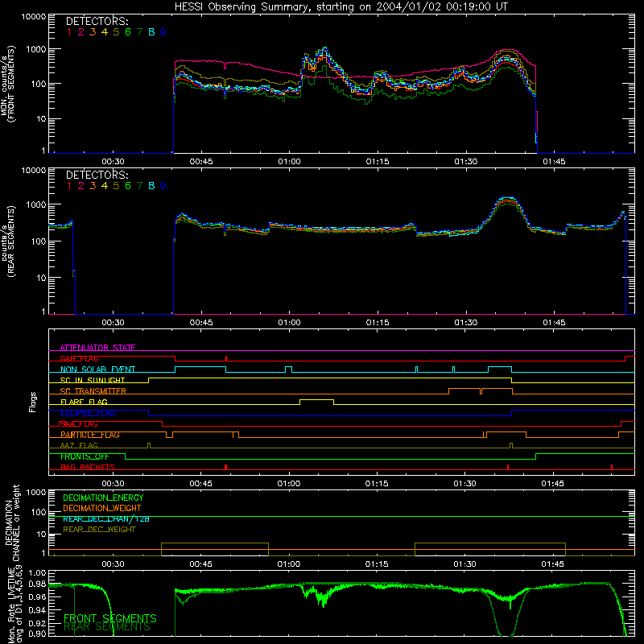The image size is (644, 644).
Task: Select cyan detector 8 in rear segments legend
Action: [x=151, y=186]
